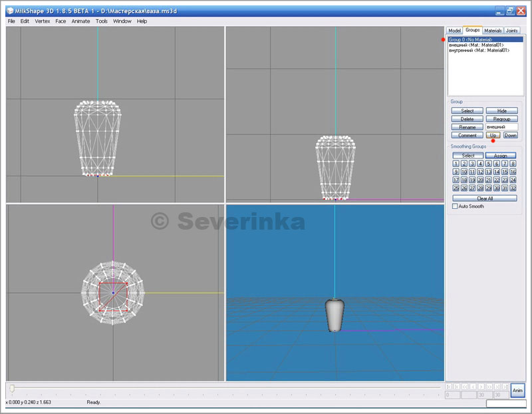Select smoothing group number 32
This screenshot has height=414, width=532.
[513, 188]
